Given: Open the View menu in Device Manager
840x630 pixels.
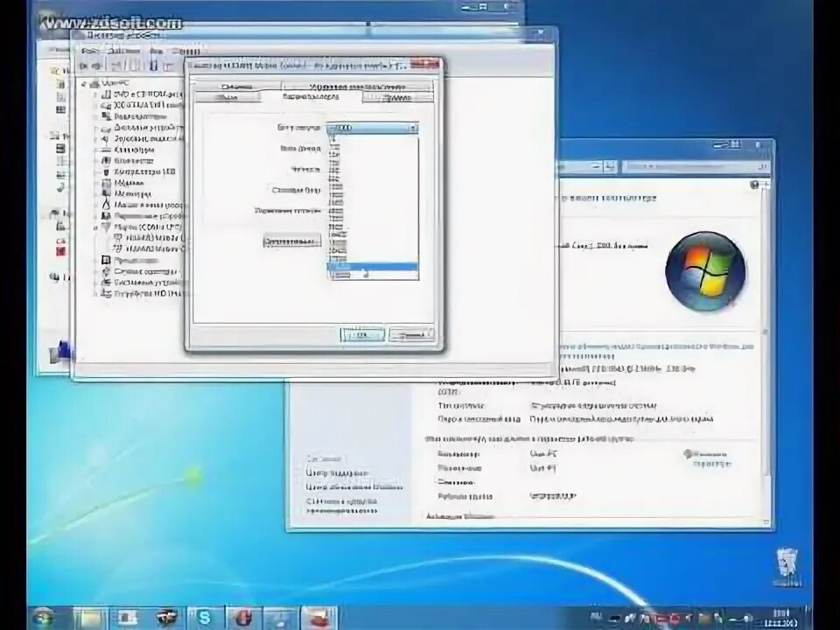Looking at the screenshot, I should click(x=157, y=52).
